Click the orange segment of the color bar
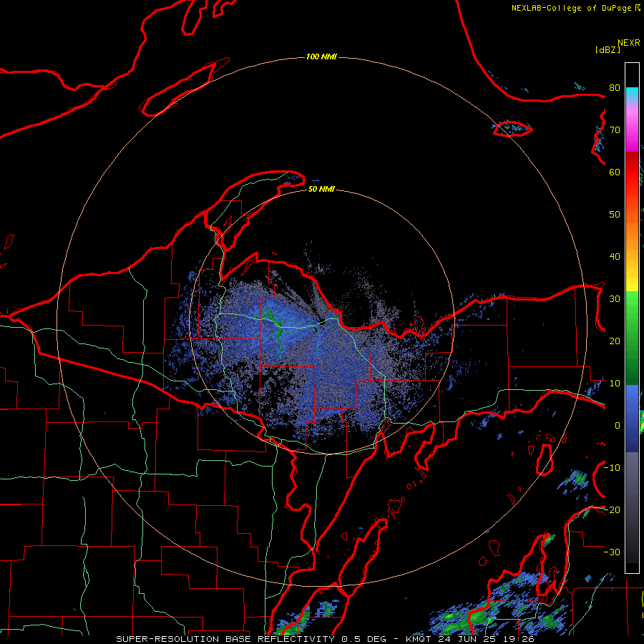The image size is (644, 644). [x=632, y=243]
